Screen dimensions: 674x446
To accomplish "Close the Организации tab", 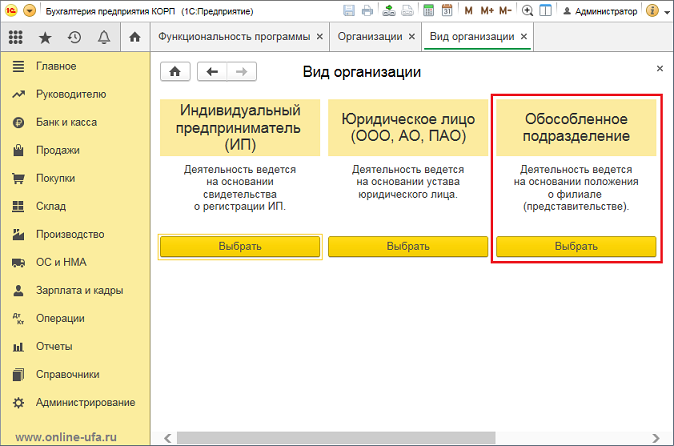I will pyautogui.click(x=412, y=37).
